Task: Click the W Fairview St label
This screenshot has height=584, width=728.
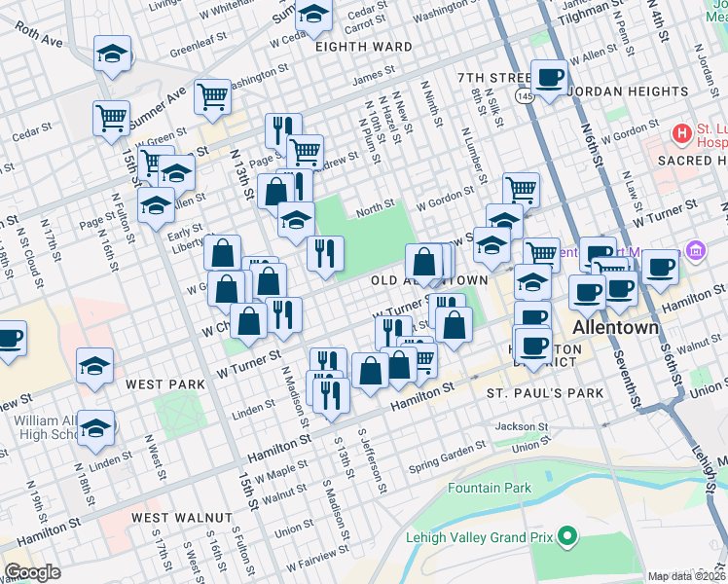Action: tap(317, 559)
